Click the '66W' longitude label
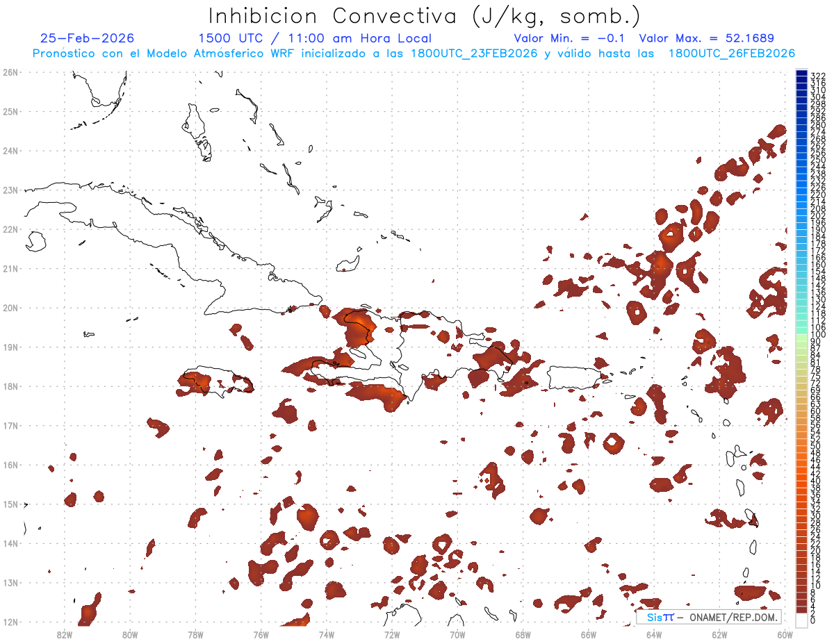 tap(589, 634)
